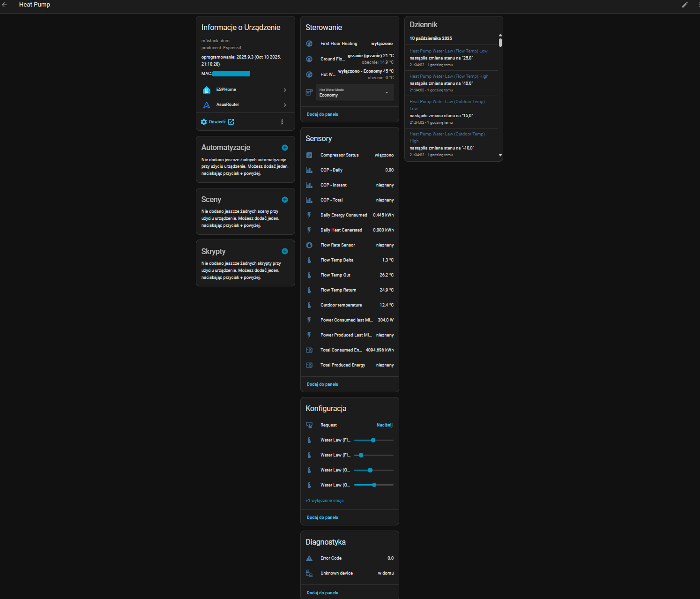The image size is (700, 599).
Task: Click the Error Code value 0.0
Action: click(390, 558)
